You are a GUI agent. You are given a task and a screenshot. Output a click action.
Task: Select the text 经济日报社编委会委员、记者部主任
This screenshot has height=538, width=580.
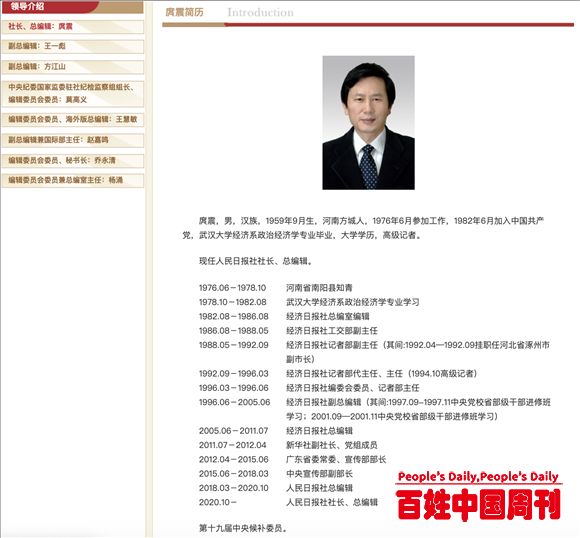353,388
